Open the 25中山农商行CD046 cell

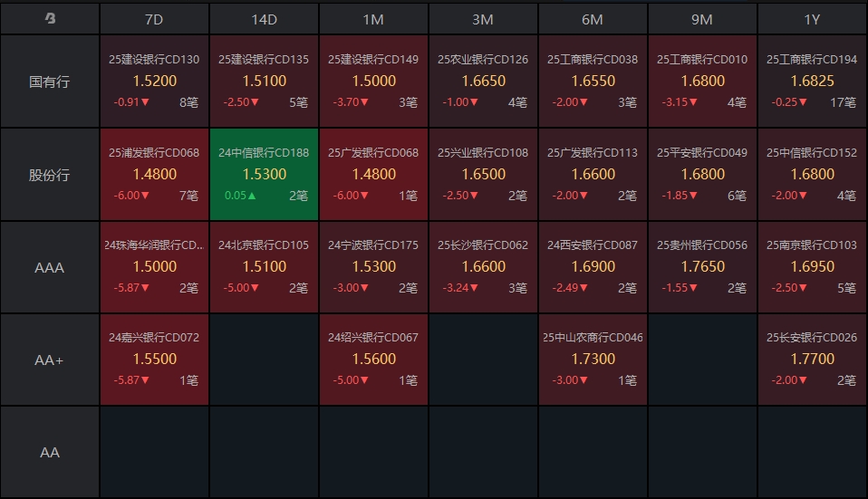[593, 360]
